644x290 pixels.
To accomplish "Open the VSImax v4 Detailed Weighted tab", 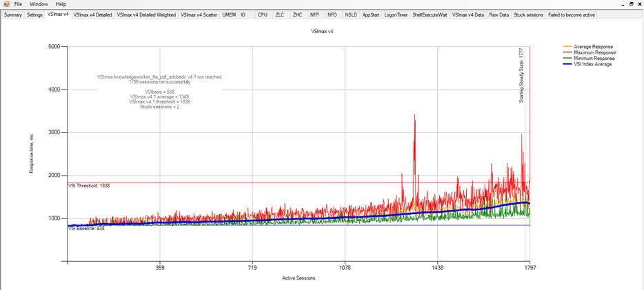I will coord(146,14).
